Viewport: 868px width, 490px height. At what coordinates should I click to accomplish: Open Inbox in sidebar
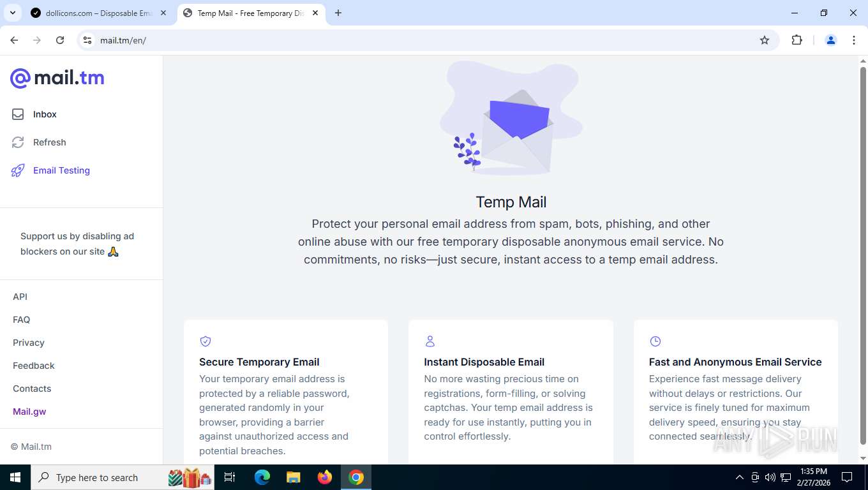click(x=45, y=114)
